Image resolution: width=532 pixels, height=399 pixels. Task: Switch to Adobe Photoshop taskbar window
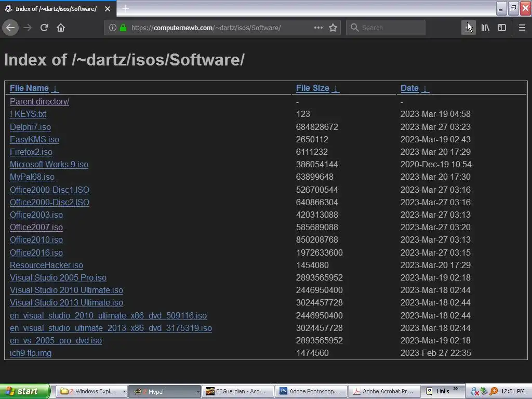[x=312, y=391]
